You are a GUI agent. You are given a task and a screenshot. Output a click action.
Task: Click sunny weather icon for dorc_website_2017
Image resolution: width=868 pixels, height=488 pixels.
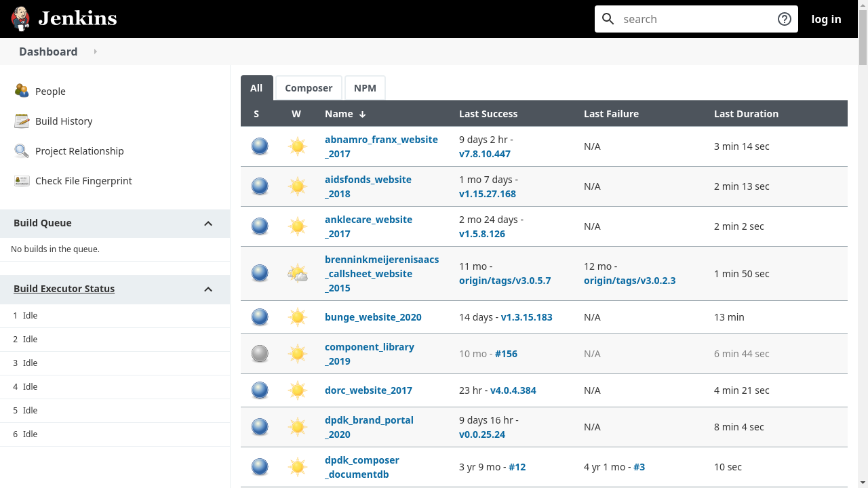coord(297,390)
